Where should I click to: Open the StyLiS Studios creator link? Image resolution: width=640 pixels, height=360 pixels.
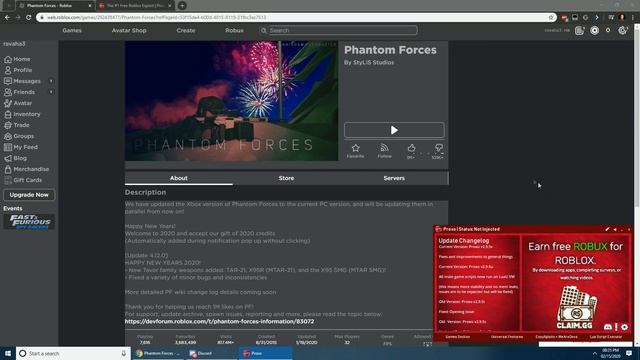pos(373,63)
